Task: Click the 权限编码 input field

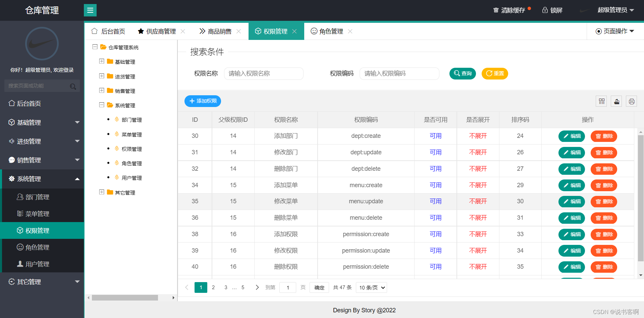Action: pyautogui.click(x=399, y=73)
